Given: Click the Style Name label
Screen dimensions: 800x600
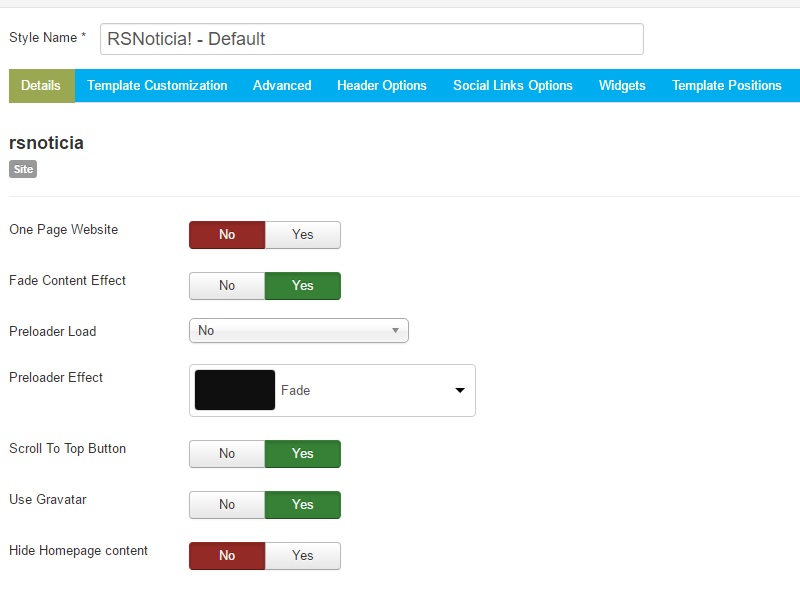Looking at the screenshot, I should (47, 37).
